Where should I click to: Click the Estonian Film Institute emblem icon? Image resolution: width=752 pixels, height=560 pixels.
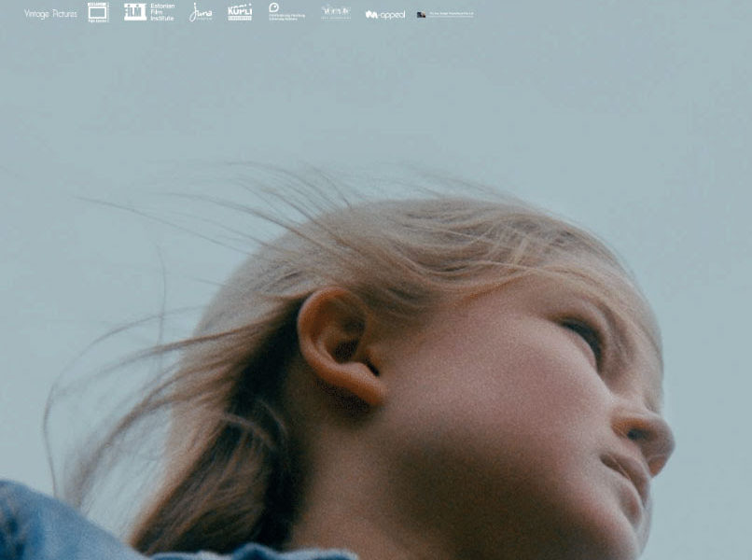point(134,12)
